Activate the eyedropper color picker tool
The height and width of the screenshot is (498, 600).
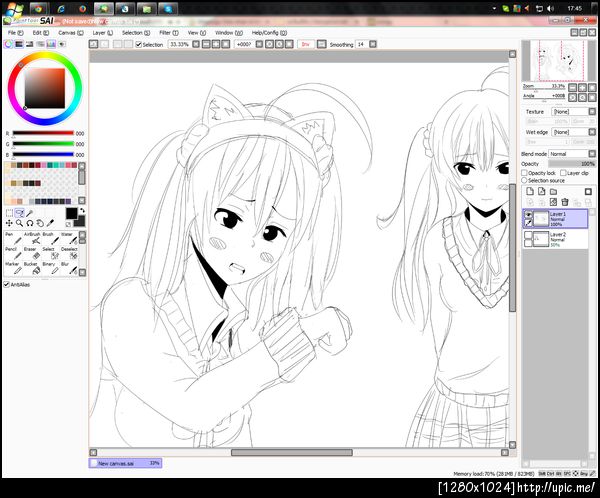point(50,223)
